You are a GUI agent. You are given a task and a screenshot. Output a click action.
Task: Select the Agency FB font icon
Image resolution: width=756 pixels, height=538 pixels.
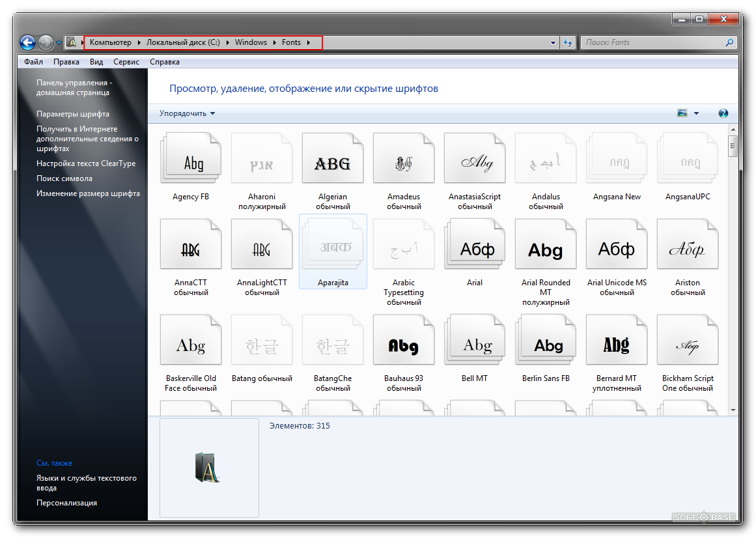pyautogui.click(x=191, y=158)
